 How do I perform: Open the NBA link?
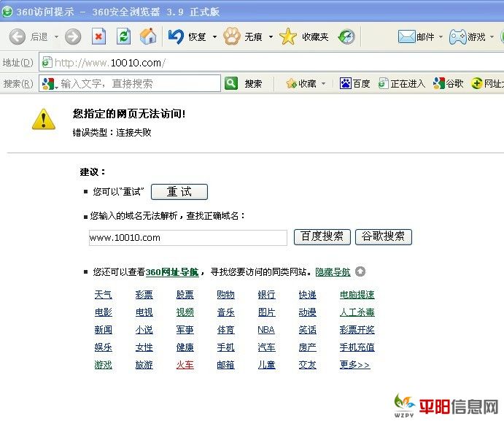(266, 330)
